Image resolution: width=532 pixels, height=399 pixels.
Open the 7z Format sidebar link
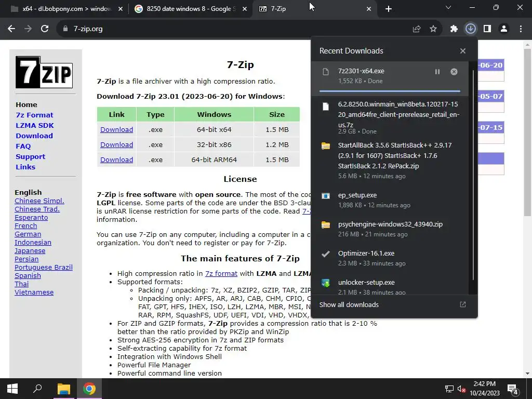pos(34,115)
